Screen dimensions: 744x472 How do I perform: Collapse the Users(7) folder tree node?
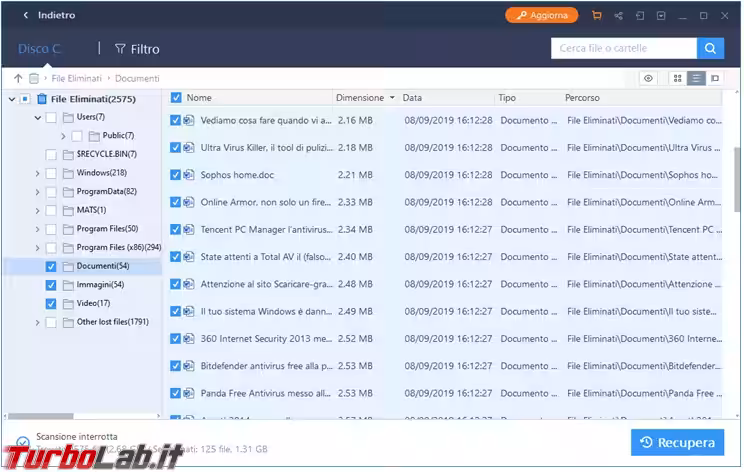click(37, 117)
